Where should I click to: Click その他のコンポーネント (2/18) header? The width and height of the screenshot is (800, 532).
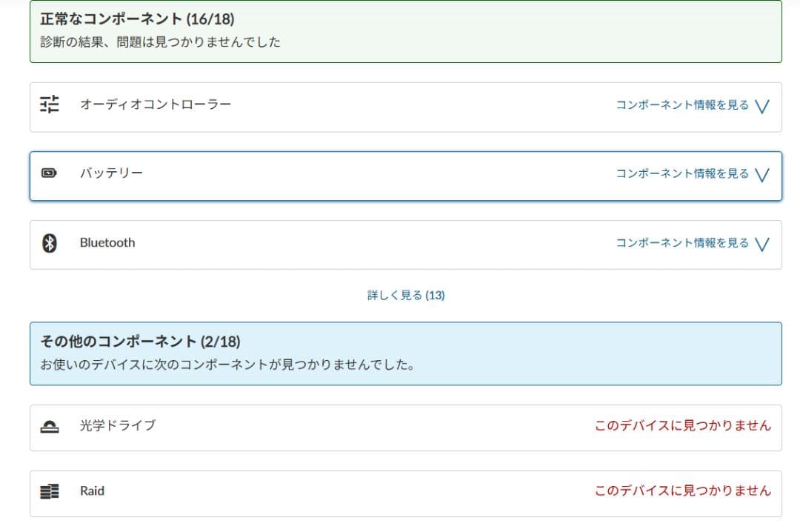pyautogui.click(x=140, y=342)
